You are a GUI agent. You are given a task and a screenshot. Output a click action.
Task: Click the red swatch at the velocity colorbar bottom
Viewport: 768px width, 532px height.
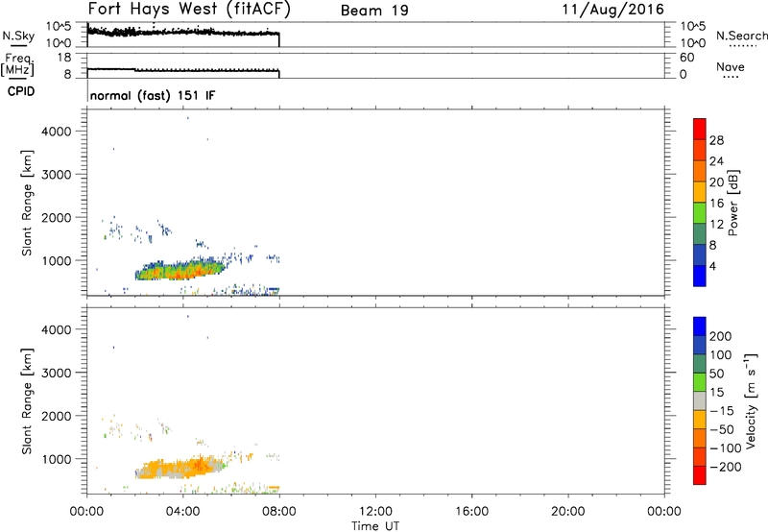[700, 475]
